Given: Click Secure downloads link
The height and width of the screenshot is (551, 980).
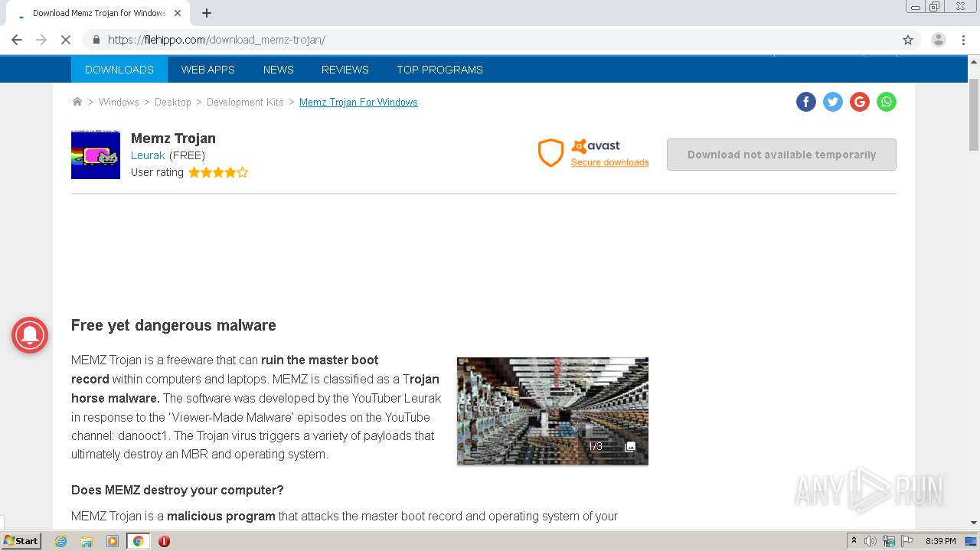Looking at the screenshot, I should tap(609, 162).
